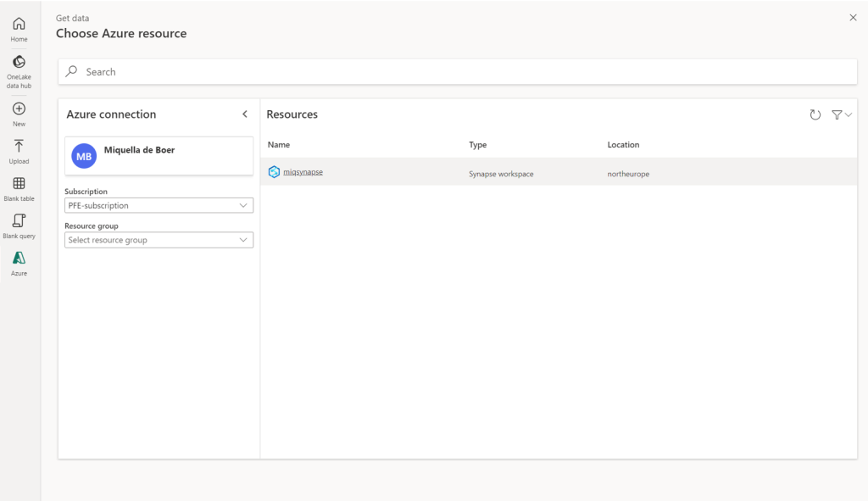This screenshot has height=501, width=868.
Task: Select the Miquella de Boer account card
Action: tap(159, 156)
